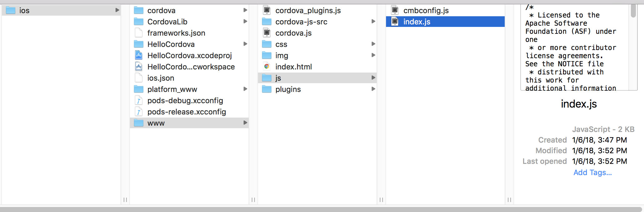This screenshot has width=644, height=212.
Task: Expand the CordovaLib folder with its arrow
Action: click(245, 22)
